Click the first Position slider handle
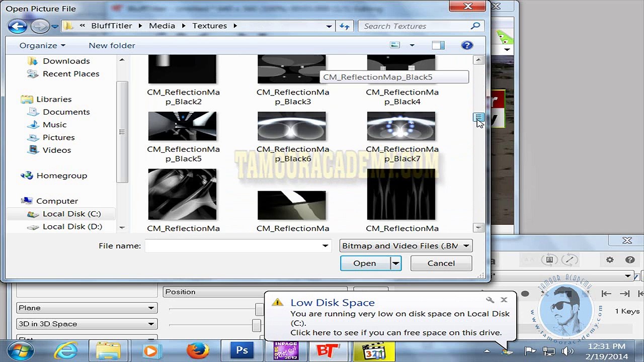The image size is (644, 362). pos(259,309)
